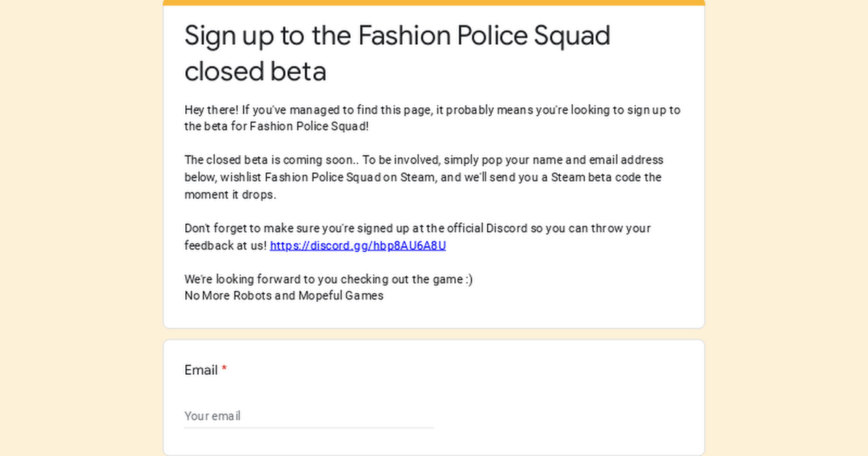868x456 pixels.
Task: Click 'the beta for Fashion Police Squad!' text
Action: tap(276, 127)
